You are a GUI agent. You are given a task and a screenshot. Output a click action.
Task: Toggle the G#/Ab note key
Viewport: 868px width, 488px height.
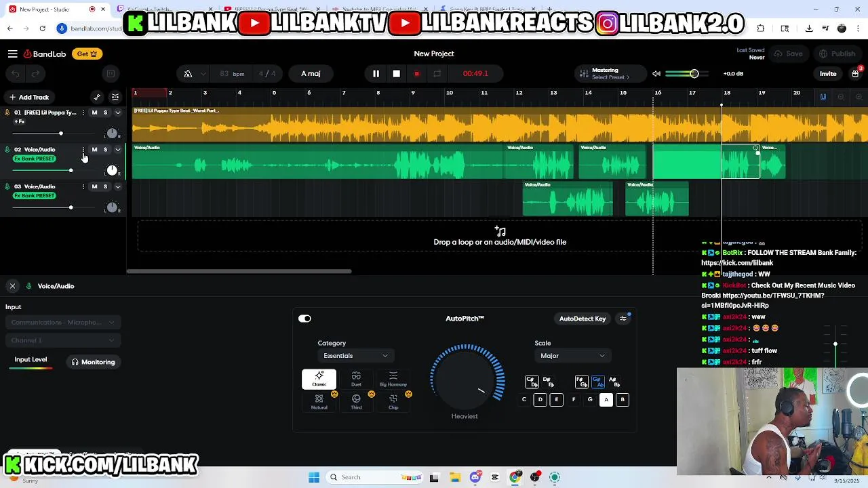(x=597, y=382)
